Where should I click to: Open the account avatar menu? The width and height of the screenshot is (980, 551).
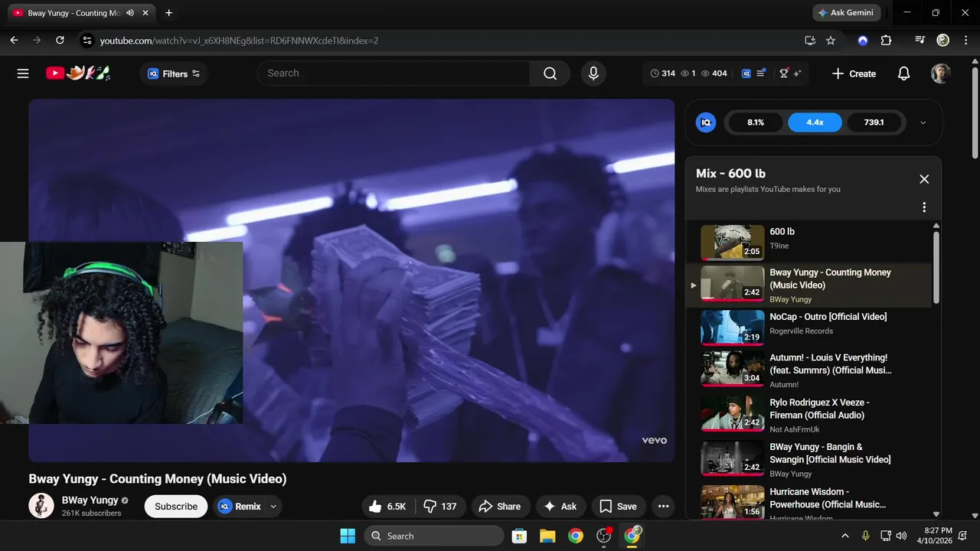[941, 73]
